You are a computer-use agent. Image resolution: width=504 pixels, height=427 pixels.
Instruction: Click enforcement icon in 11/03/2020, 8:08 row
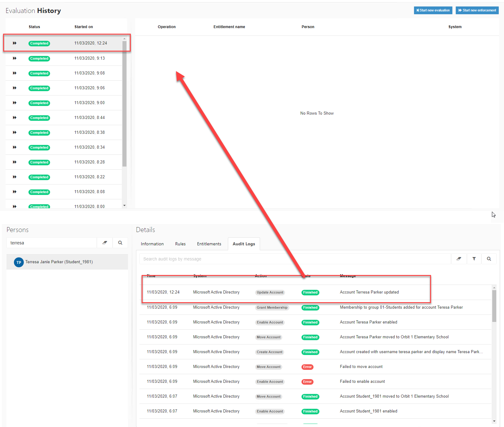pos(15,192)
